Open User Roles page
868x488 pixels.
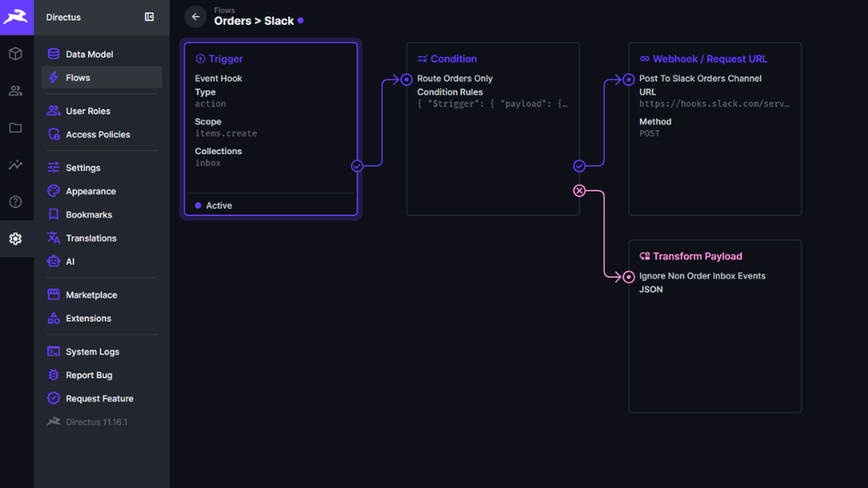click(x=101, y=110)
